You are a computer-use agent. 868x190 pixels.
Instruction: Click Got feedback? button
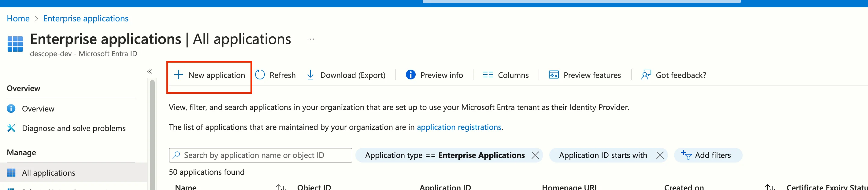pyautogui.click(x=673, y=75)
